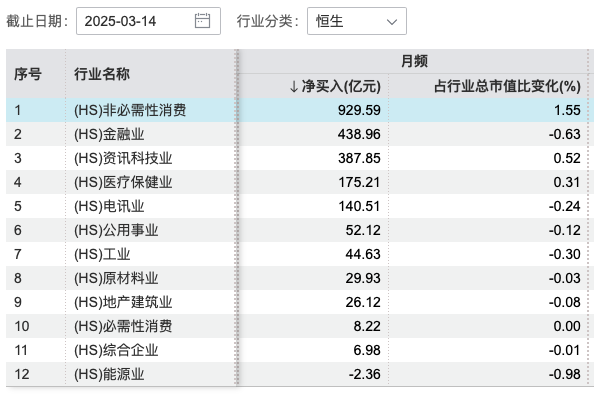Open the calendar icon in date field
Viewport: 594px width, 394px height.
pyautogui.click(x=202, y=21)
